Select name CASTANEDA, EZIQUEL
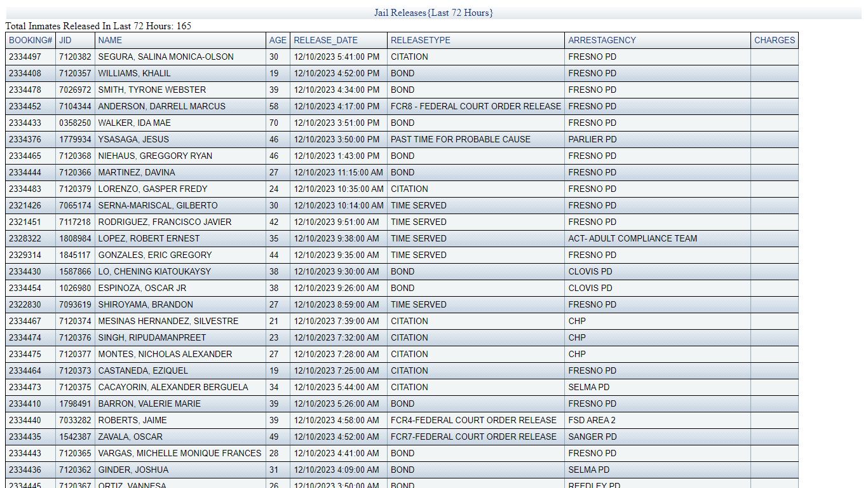868x488 pixels. pos(143,370)
